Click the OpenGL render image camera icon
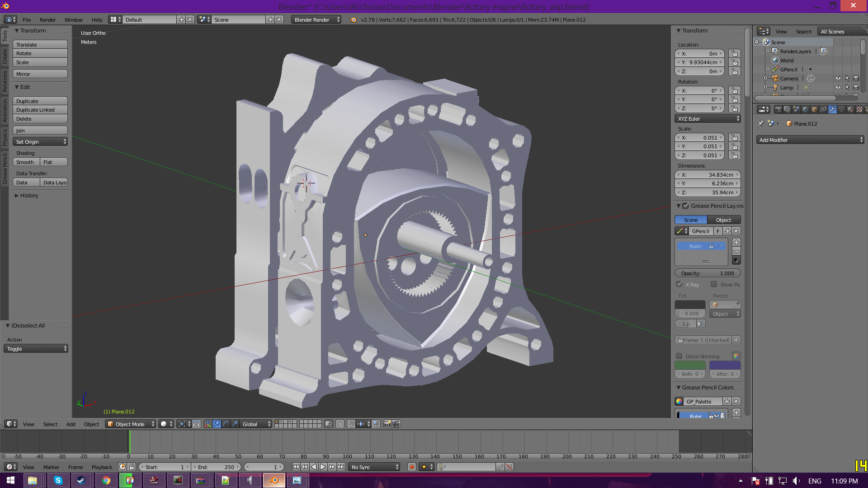 pos(387,424)
